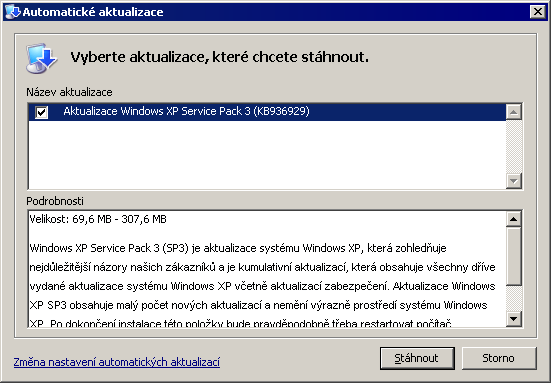The width and height of the screenshot is (551, 383).
Task: Click the Podrobnosti scrollbar thumb
Action: tap(513, 256)
